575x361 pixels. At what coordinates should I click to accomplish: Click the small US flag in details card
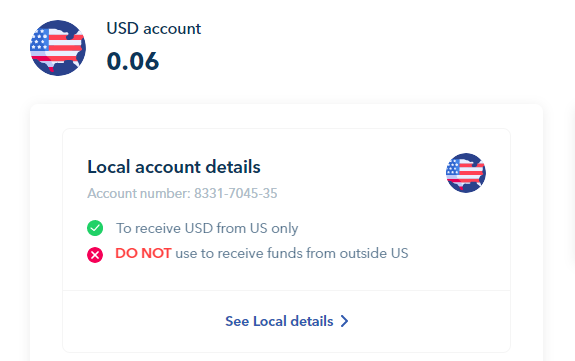click(466, 173)
